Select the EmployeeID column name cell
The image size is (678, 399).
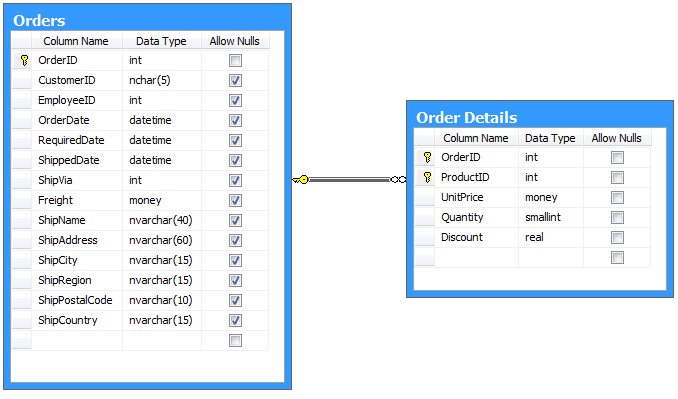[77, 100]
